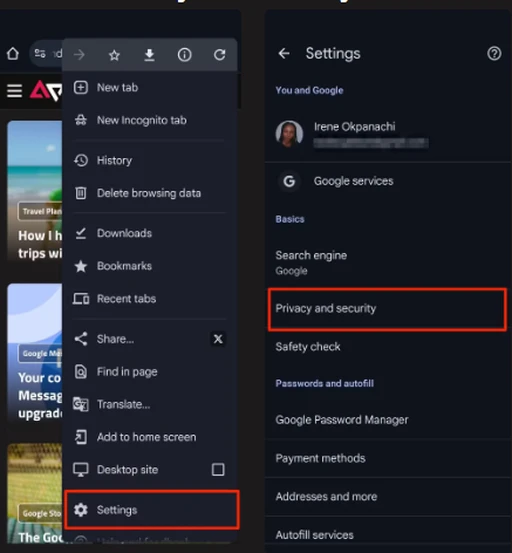512x553 pixels.
Task: Click the 'Your co...' Messages article headline
Action: point(40,395)
